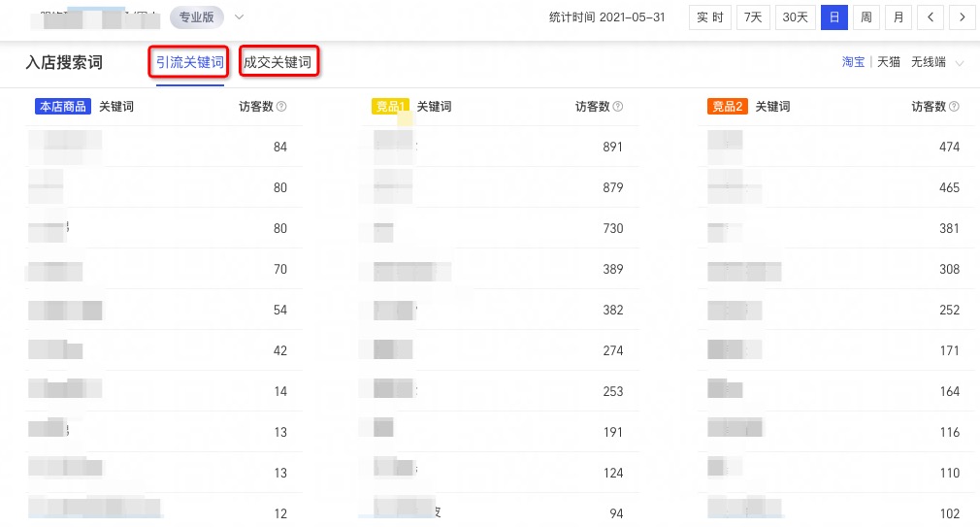This screenshot has width=980, height=527.
Task: Click the blue 本店商品 label
Action: (62, 107)
